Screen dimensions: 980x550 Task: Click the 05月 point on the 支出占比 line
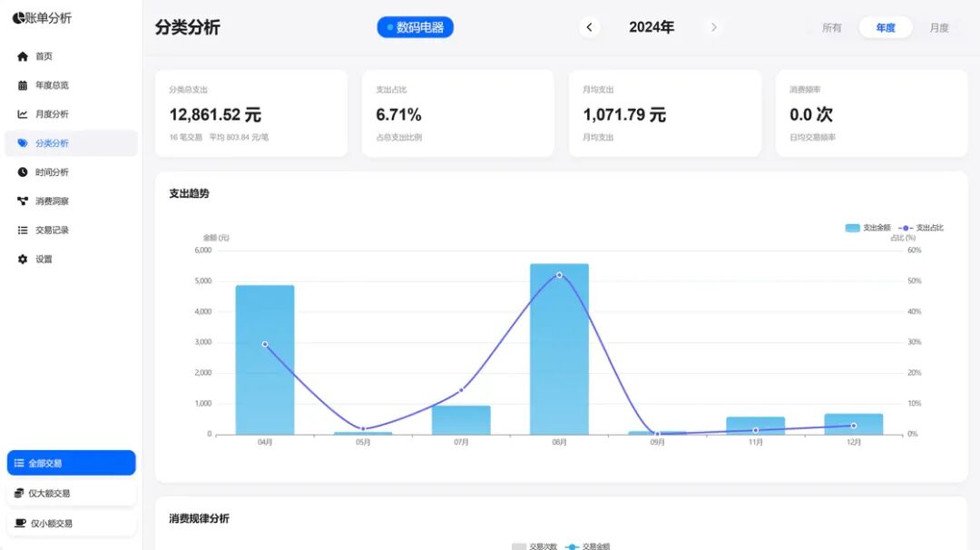point(363,428)
